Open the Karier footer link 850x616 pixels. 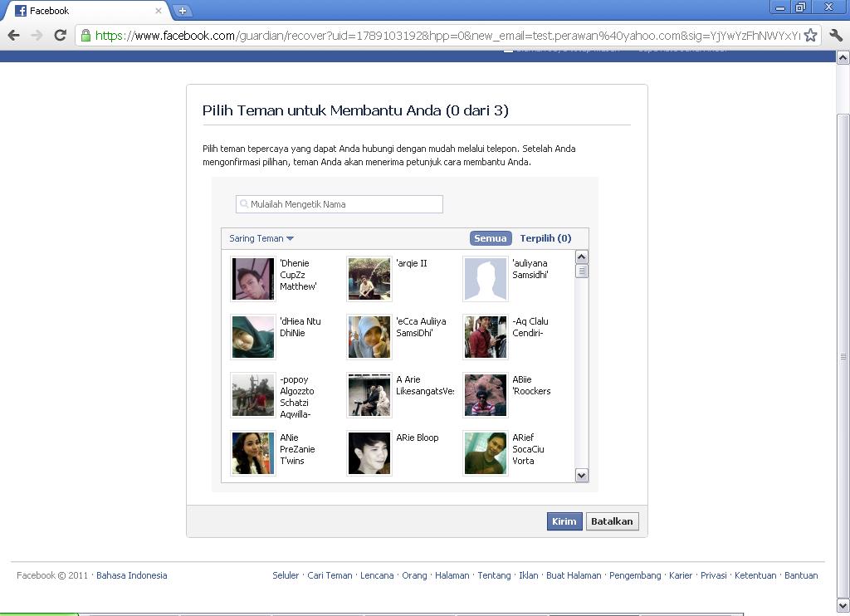click(681, 575)
